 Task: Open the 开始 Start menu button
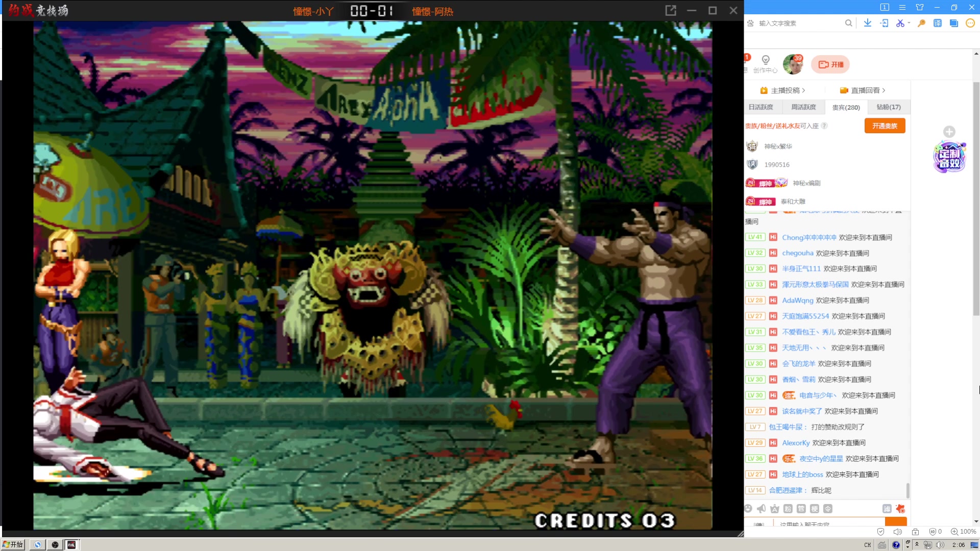click(13, 545)
